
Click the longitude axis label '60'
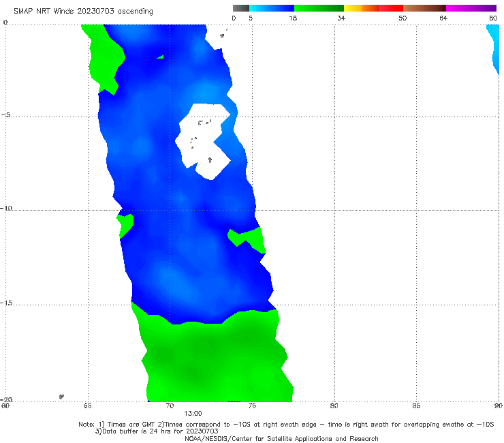point(5,406)
